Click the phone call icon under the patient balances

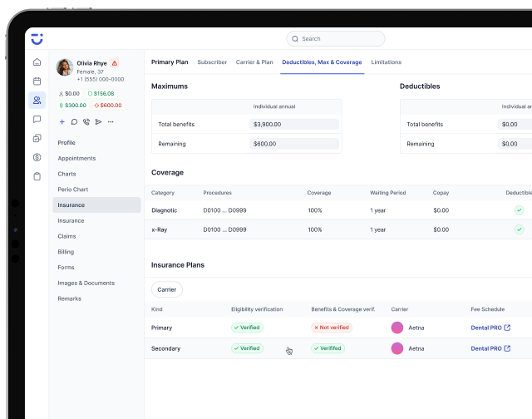click(x=86, y=122)
